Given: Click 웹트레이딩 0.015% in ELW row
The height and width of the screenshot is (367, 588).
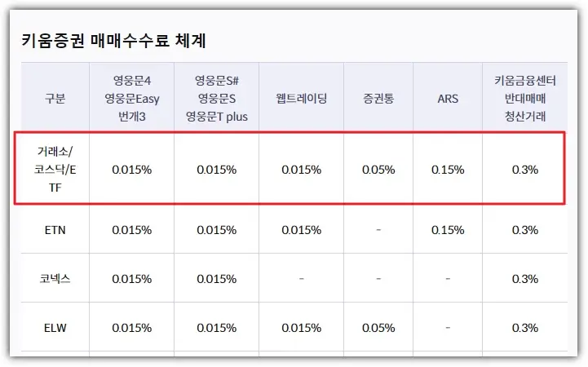Looking at the screenshot, I should click(x=301, y=328).
